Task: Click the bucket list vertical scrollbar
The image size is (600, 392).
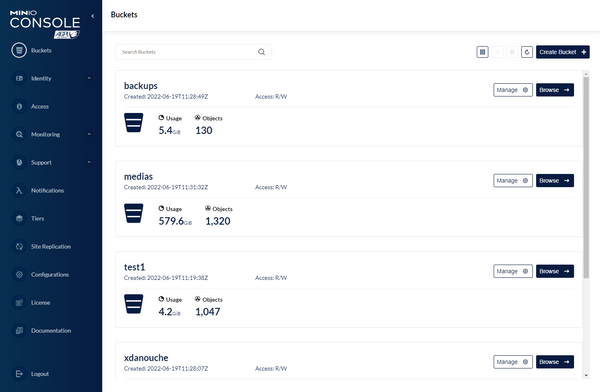Action: (586, 177)
